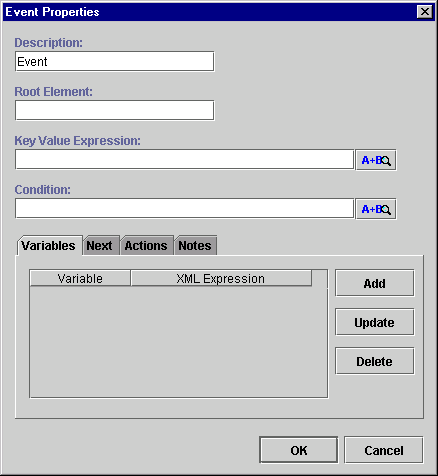Click the Delete variable button
The image size is (438, 476).
pos(375,361)
